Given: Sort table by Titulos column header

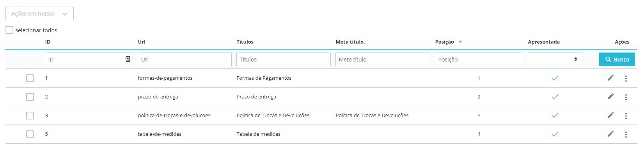Looking at the screenshot, I should [245, 42].
